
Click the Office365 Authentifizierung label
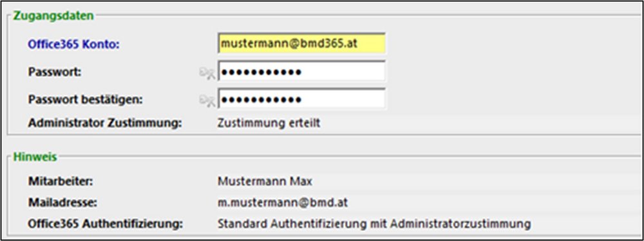[x=106, y=224]
